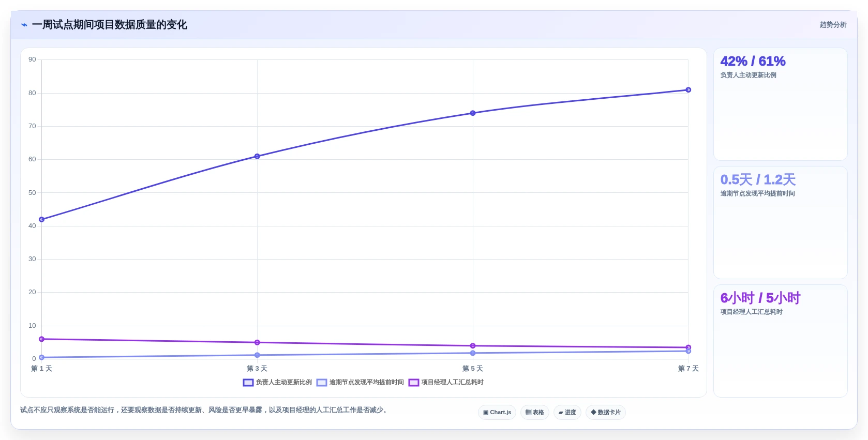Viewport: 868px width, 440px height.
Task: Click the 第 5 天 x-axis label
Action: click(473, 369)
